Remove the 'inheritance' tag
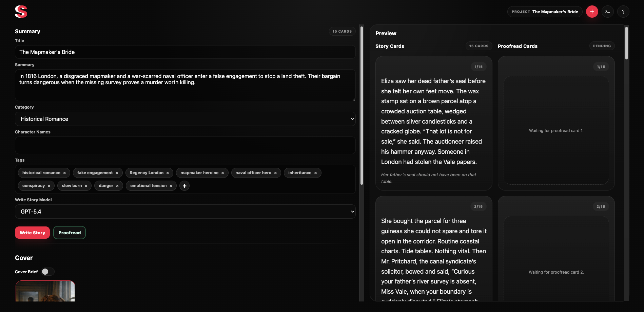The image size is (644, 312). pos(315,173)
